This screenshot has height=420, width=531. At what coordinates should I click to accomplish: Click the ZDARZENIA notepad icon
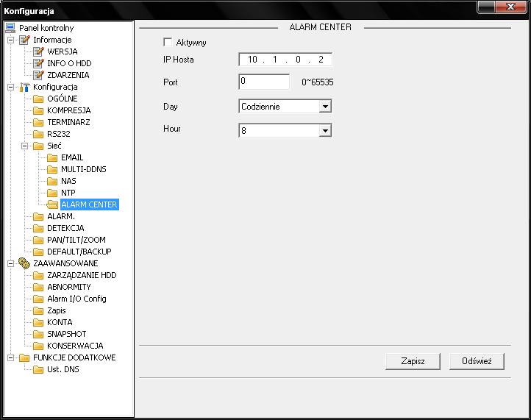click(39, 75)
